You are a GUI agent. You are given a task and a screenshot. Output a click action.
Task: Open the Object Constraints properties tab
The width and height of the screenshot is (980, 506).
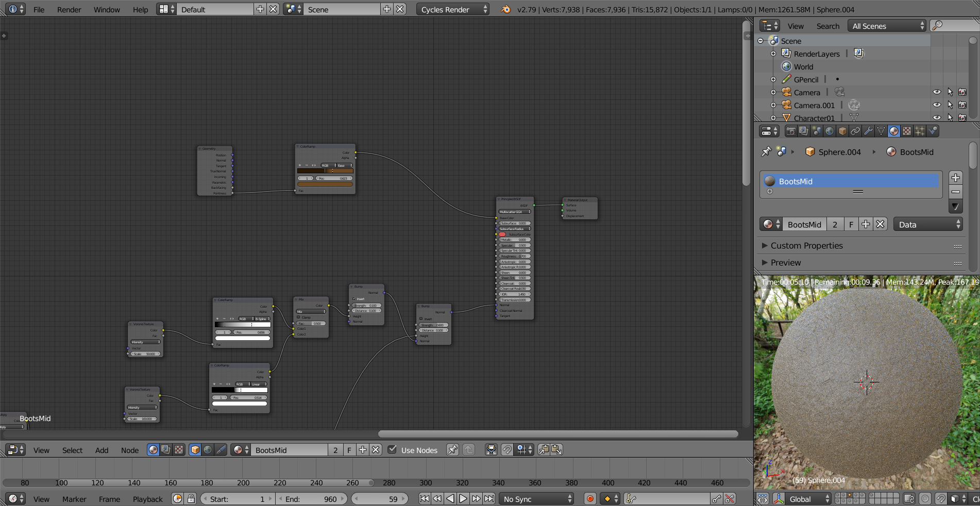tap(855, 131)
